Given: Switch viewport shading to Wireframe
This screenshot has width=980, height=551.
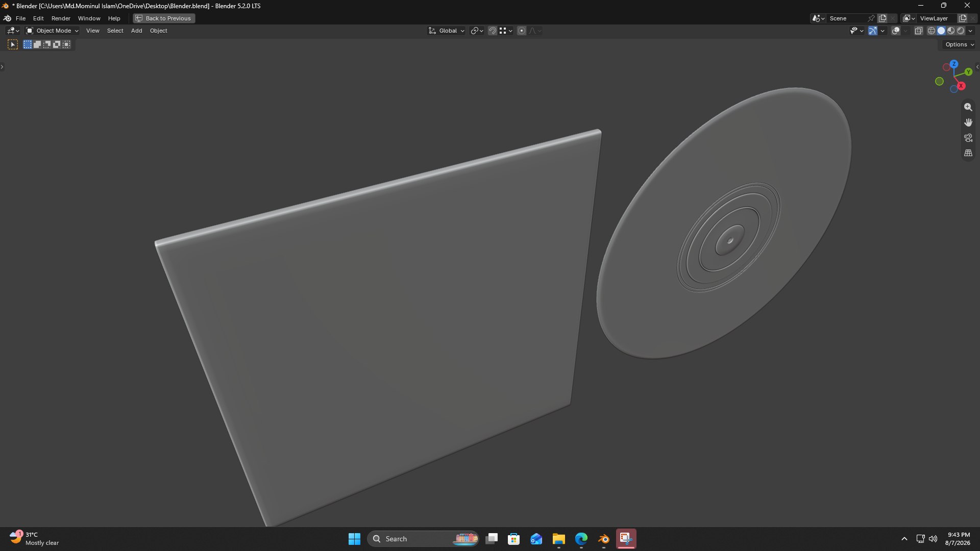Looking at the screenshot, I should (x=932, y=31).
